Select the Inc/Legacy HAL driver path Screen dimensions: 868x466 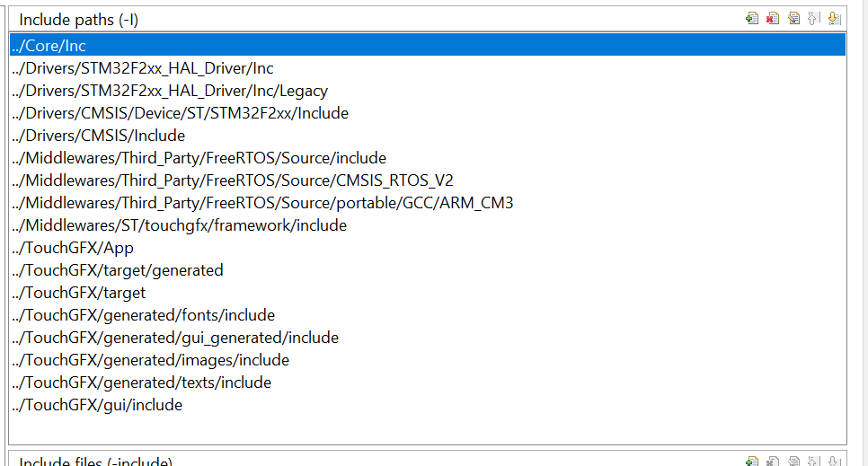point(428,91)
